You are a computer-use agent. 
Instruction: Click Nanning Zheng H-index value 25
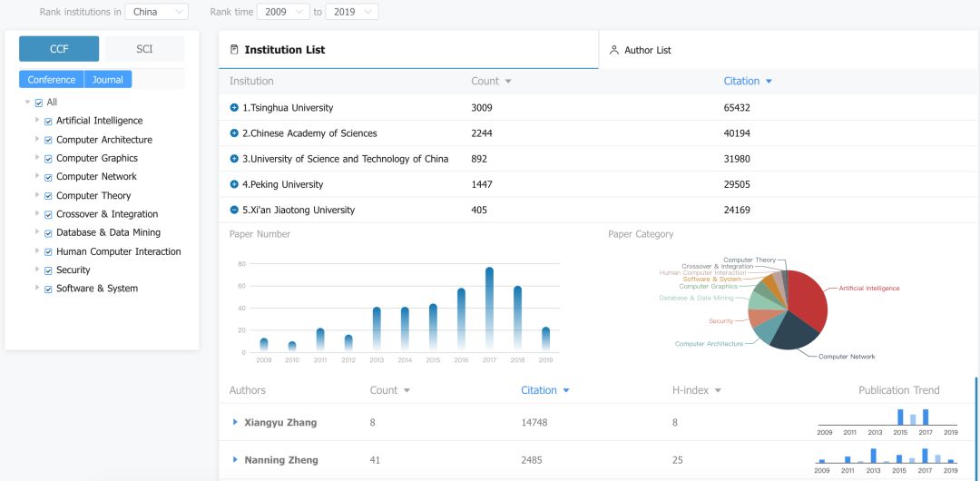[678, 460]
